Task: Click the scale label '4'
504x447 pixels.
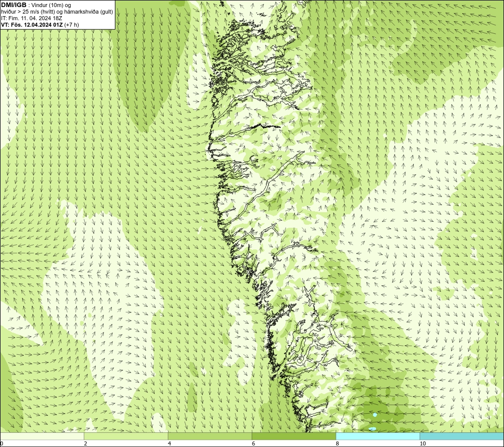Action: tap(169, 444)
